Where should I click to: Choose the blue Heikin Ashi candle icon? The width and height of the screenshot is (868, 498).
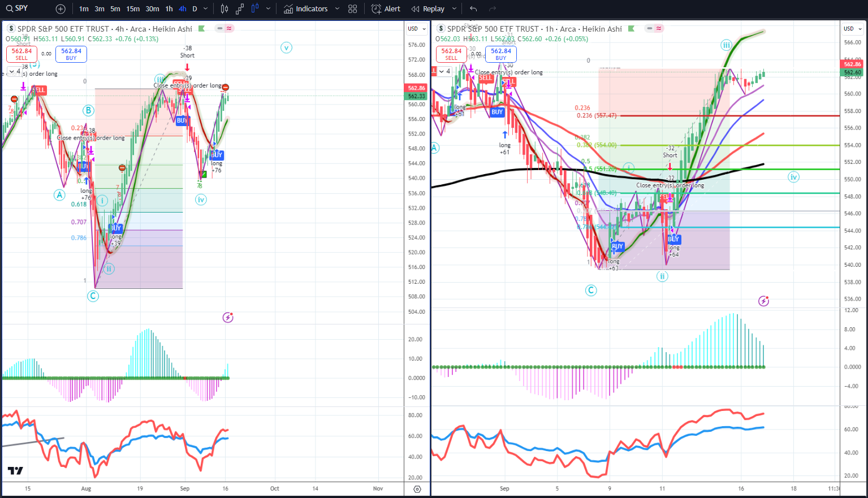click(x=255, y=8)
